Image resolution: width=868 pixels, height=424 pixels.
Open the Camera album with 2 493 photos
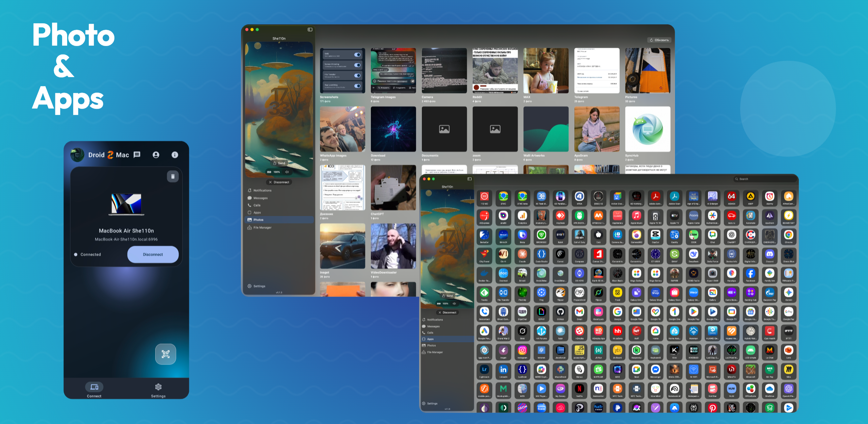[x=444, y=71]
